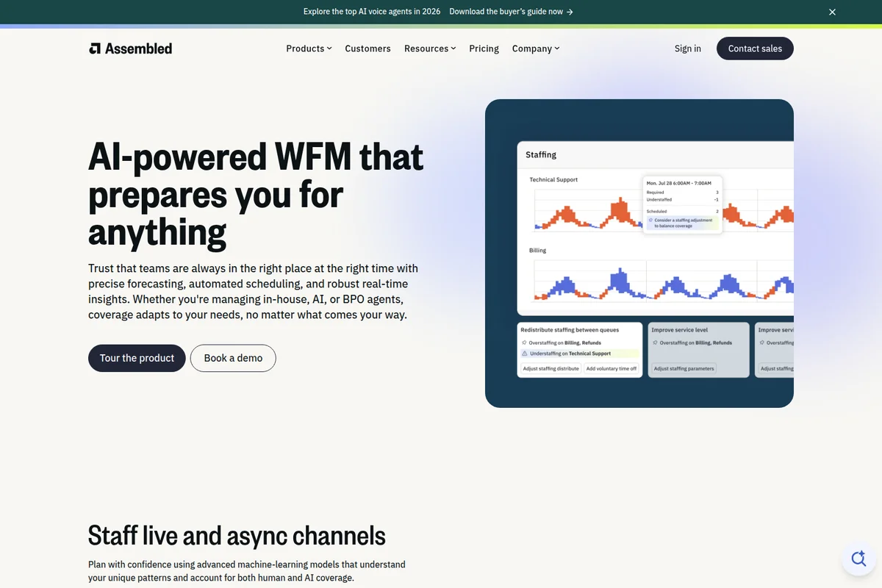The height and width of the screenshot is (588, 882).
Task: Select the sparkle icon beside Overstaffing on Billing
Action: point(524,343)
